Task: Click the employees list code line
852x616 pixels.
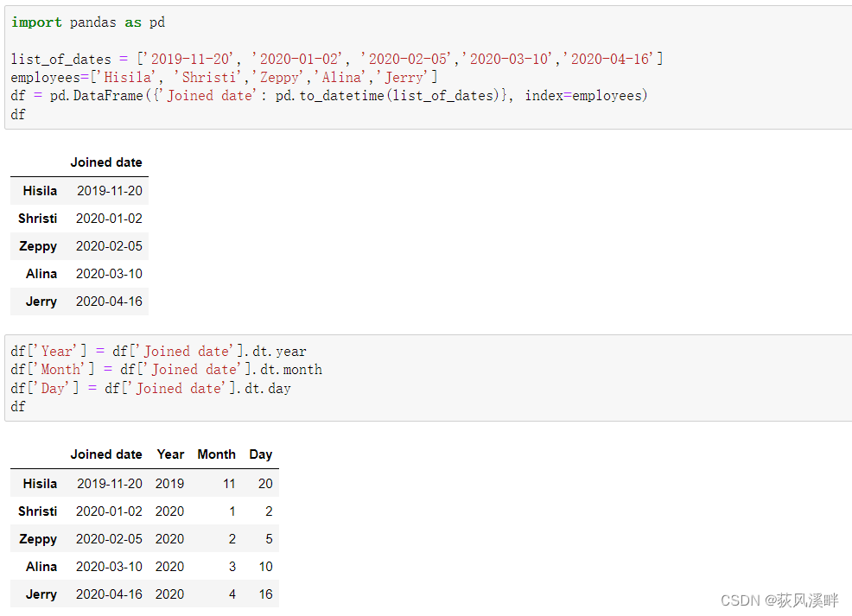Action: (x=224, y=77)
